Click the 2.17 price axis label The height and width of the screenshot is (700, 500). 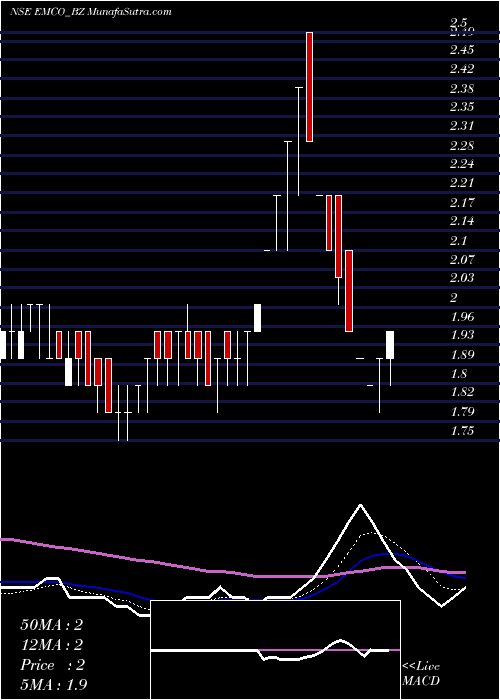click(x=462, y=202)
